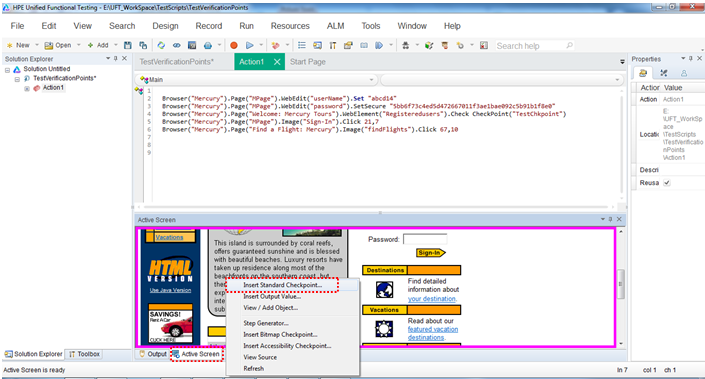The image size is (705, 379).
Task: Open the Add button dropdown arrow
Action: click(116, 45)
